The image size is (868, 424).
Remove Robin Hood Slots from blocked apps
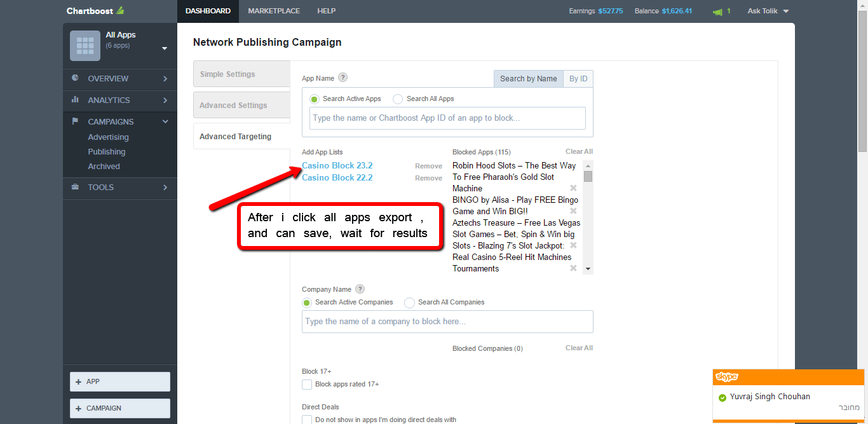[x=573, y=188]
